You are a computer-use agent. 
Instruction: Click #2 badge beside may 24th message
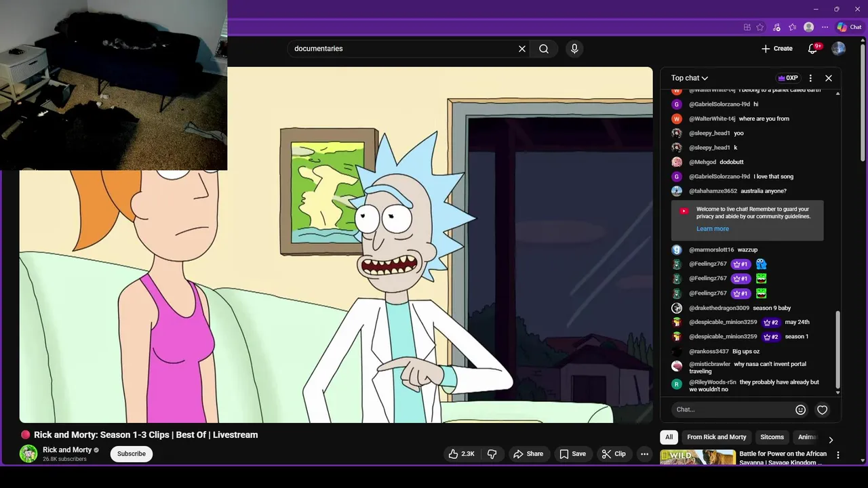point(771,323)
